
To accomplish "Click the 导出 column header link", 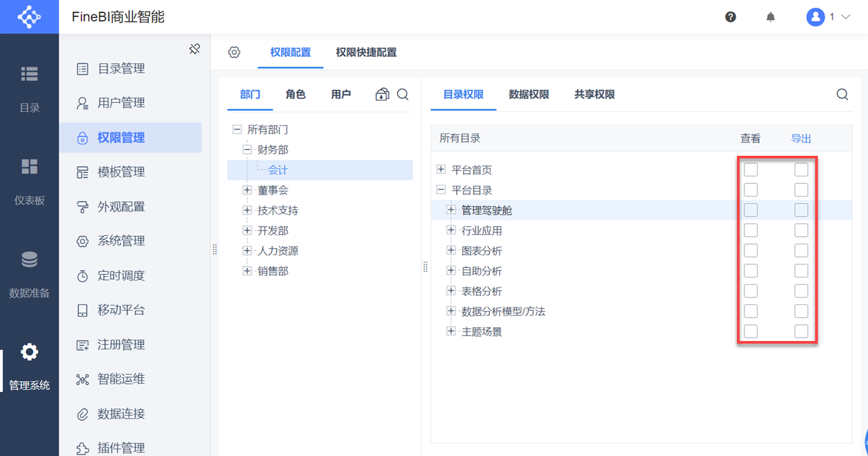I will (x=800, y=138).
